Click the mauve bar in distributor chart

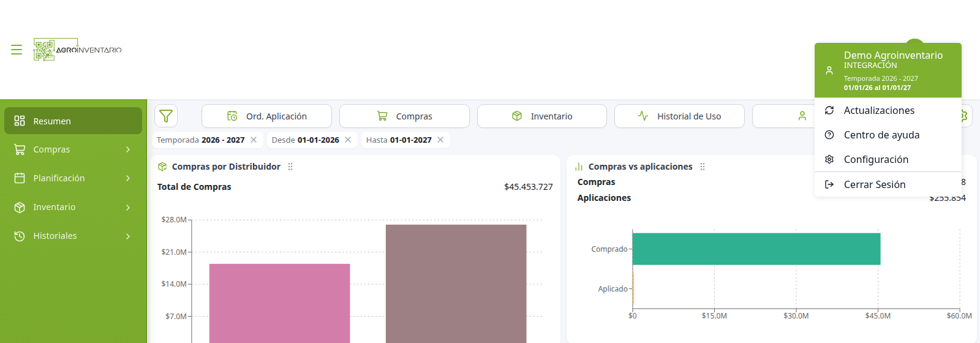click(456, 284)
